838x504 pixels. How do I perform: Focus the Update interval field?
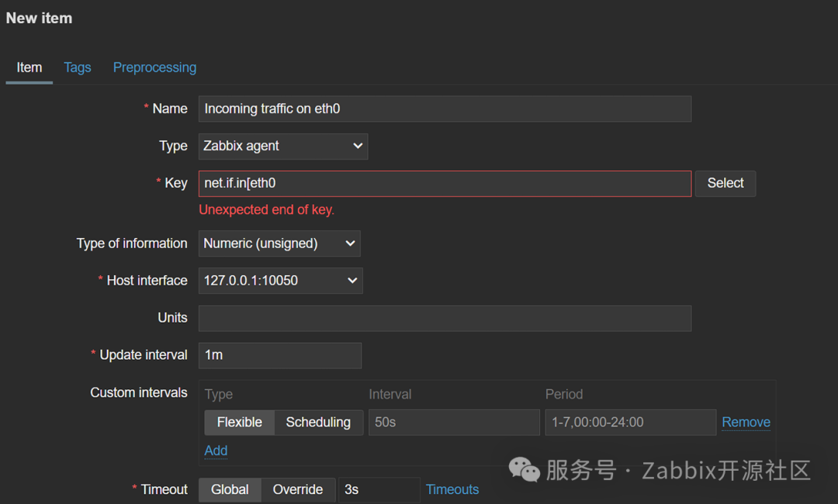279,355
